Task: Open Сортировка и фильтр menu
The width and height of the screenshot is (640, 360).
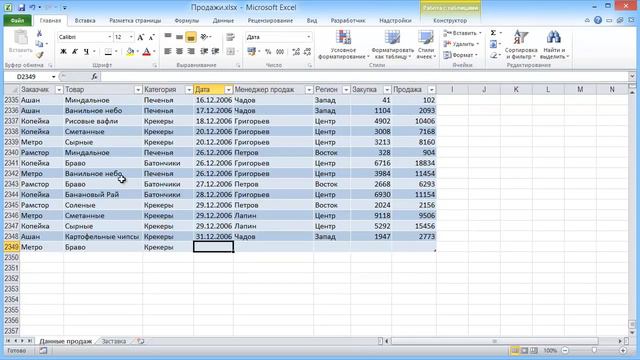Action: (x=520, y=44)
